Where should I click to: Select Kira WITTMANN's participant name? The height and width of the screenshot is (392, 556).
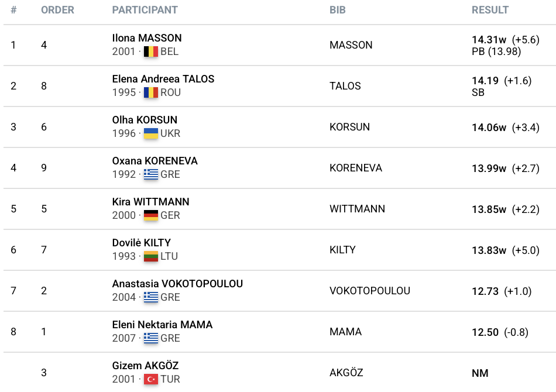coord(150,202)
